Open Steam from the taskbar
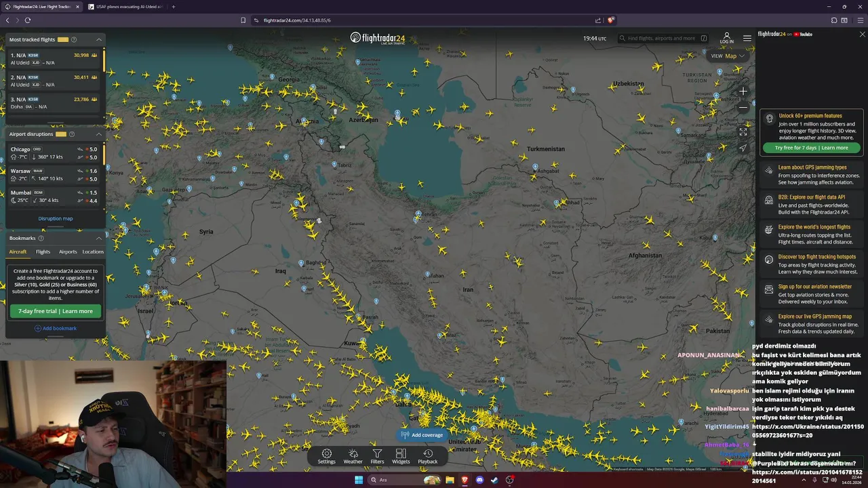This screenshot has height=488, width=868. (494, 480)
